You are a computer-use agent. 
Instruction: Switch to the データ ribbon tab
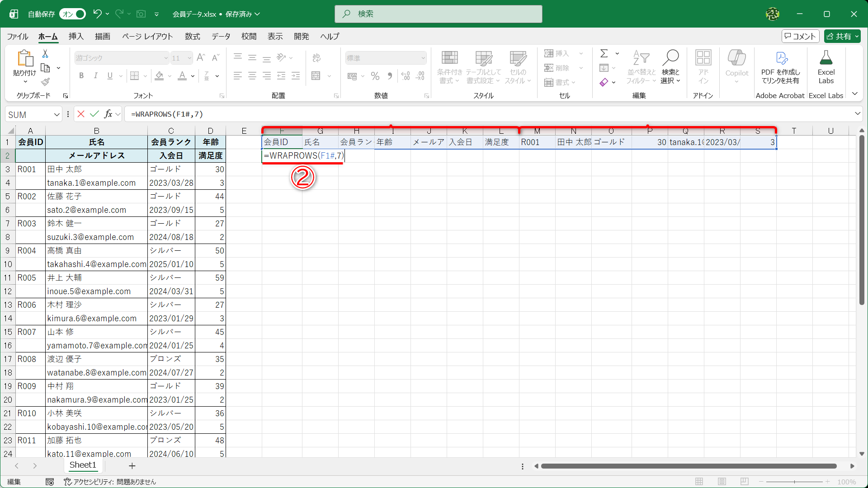click(221, 37)
